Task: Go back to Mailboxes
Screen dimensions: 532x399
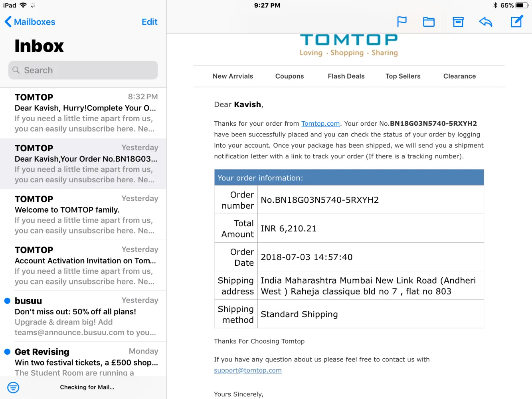Action: coord(30,22)
